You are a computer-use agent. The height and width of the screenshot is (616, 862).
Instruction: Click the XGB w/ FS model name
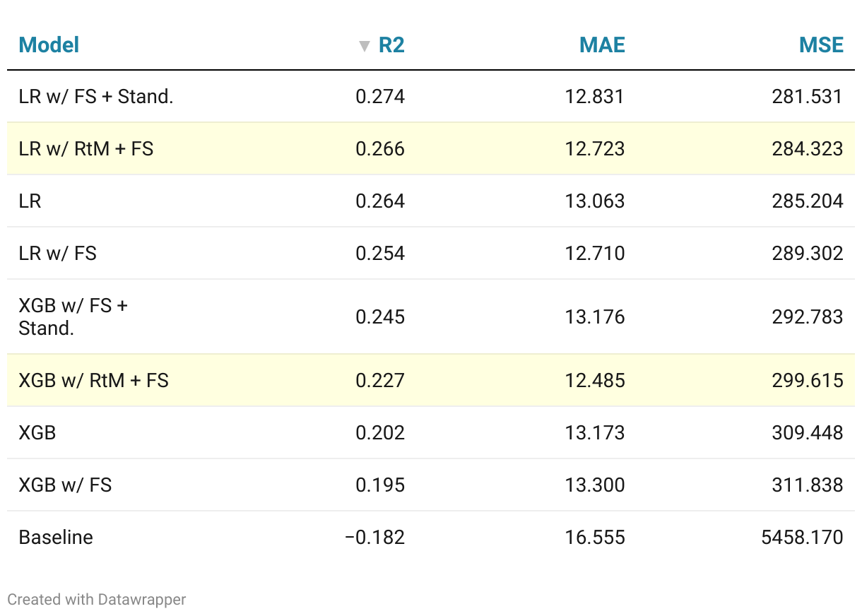click(x=65, y=485)
